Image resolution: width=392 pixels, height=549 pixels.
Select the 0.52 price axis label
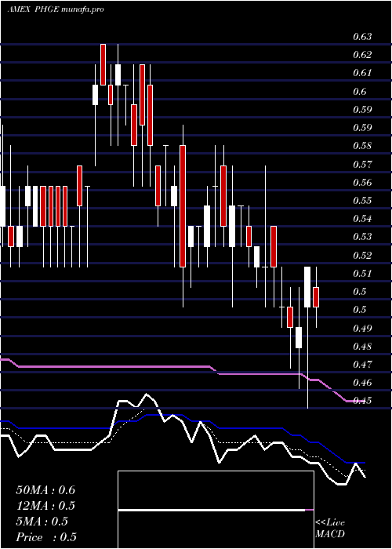pos(362,255)
